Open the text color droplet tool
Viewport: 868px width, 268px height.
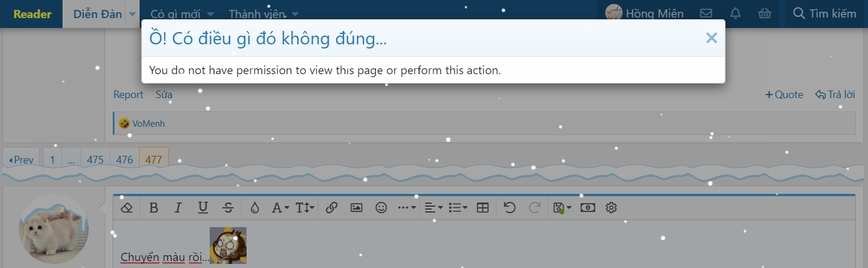(254, 207)
